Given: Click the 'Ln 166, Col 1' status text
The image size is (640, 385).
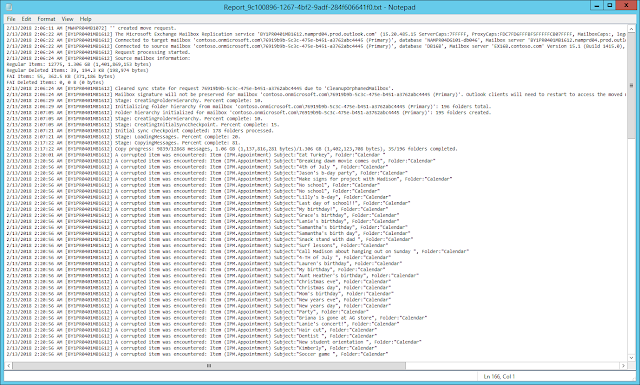Looking at the screenshot, I should 499,376.
